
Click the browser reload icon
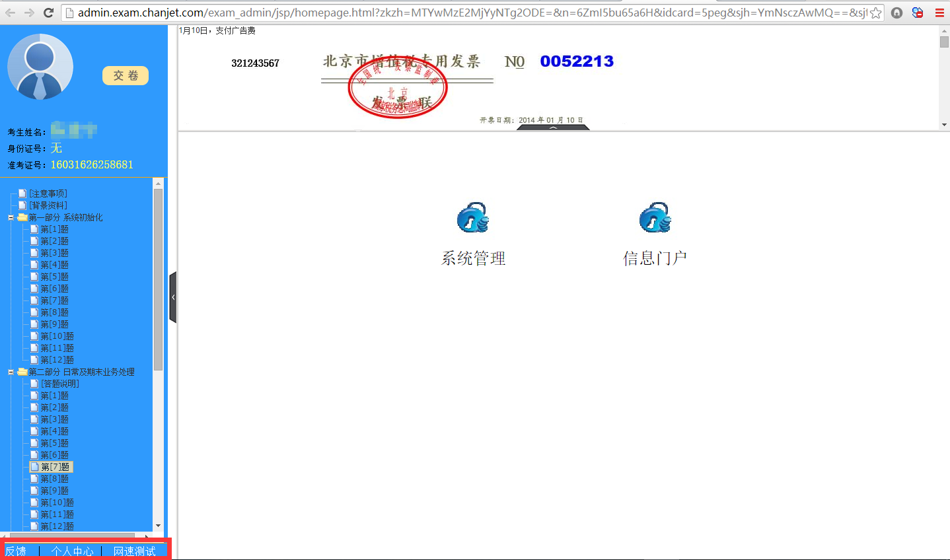pos(48,13)
